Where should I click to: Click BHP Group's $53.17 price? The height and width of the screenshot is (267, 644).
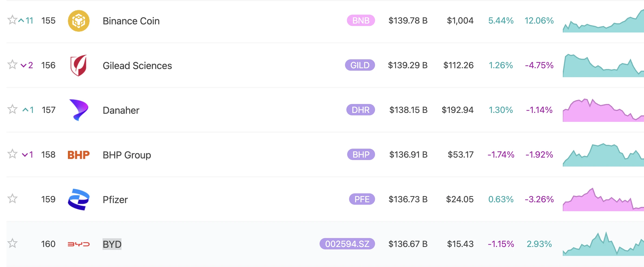point(460,155)
